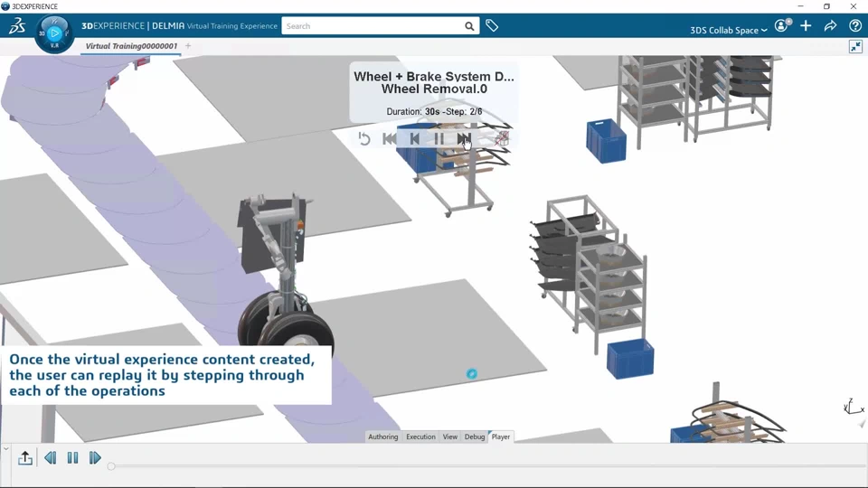Switch to the Execution tab
The image size is (868, 488).
point(420,436)
